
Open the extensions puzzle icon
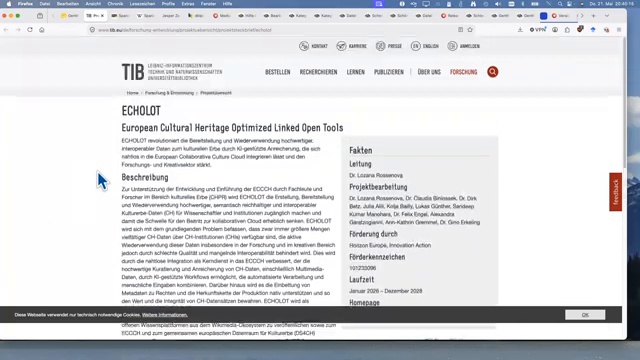coord(567,30)
